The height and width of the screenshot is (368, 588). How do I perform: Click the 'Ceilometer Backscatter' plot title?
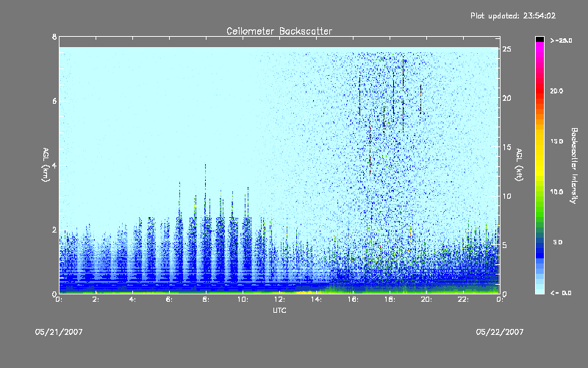(279, 31)
